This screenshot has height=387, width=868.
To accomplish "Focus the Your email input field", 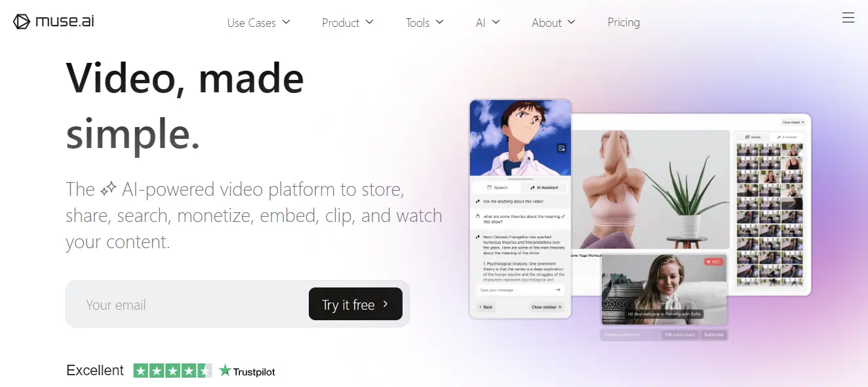I will click(187, 304).
